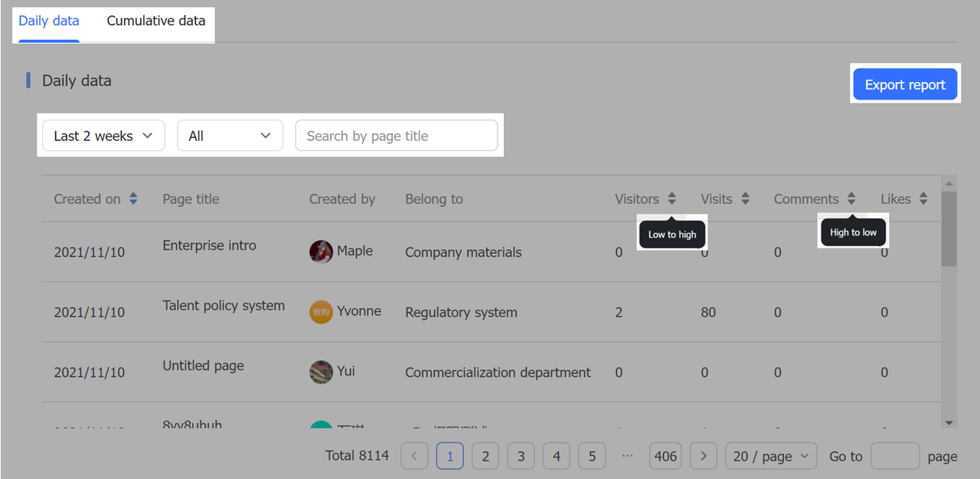Click Yvonne's orange avatar icon
Viewport: 980px width, 479px height.
tap(321, 312)
